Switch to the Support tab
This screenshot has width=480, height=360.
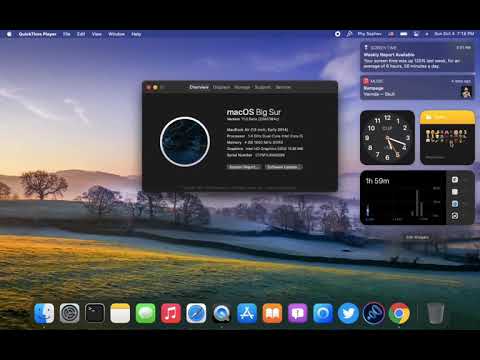pos(263,87)
